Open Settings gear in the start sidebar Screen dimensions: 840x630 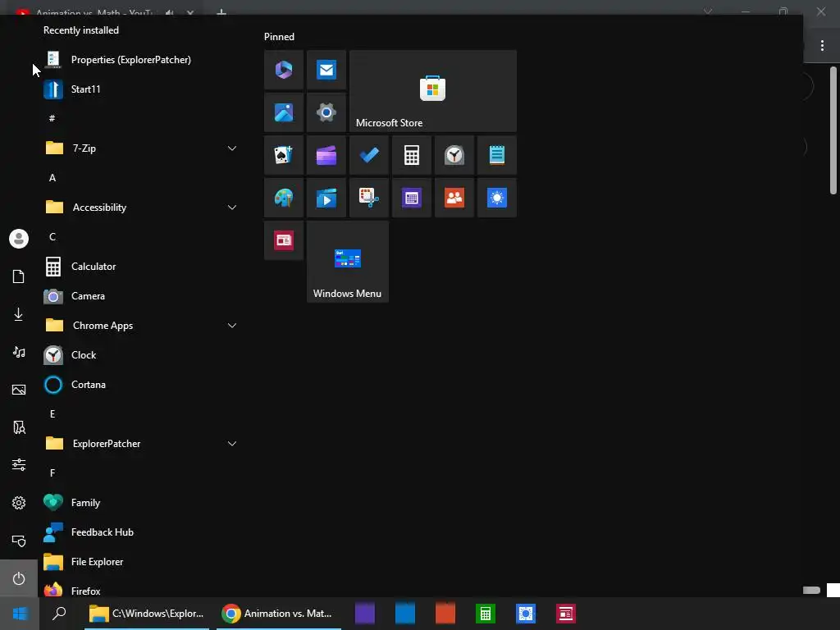[x=19, y=503]
